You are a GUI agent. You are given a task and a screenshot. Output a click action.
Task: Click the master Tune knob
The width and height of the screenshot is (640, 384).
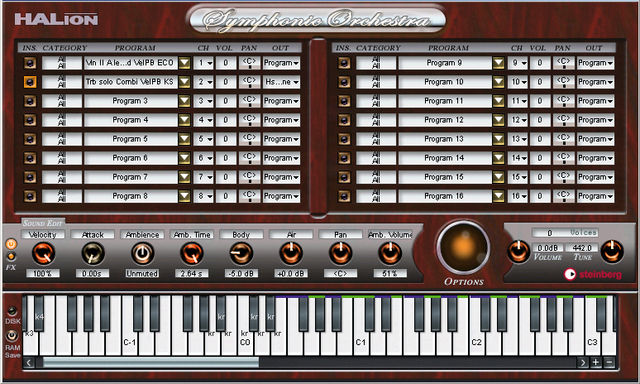coord(612,251)
